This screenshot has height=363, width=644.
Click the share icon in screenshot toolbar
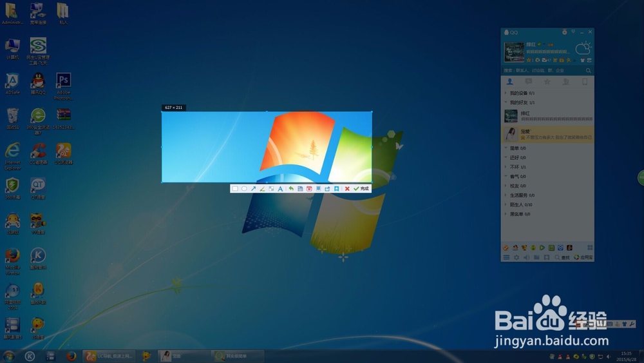point(327,189)
